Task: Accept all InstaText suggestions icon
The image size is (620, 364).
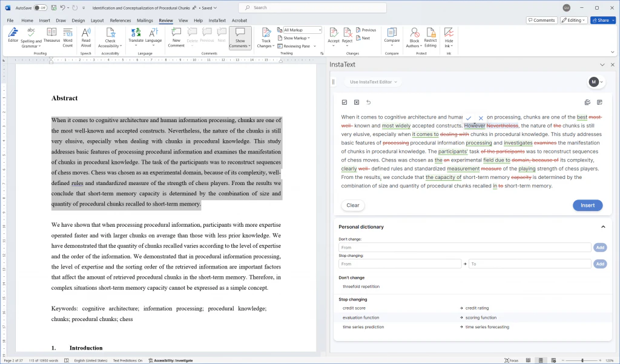Action: tap(345, 102)
